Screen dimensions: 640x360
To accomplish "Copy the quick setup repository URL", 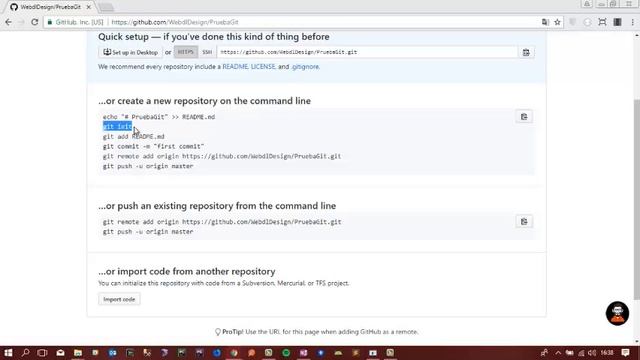I will pos(526,52).
